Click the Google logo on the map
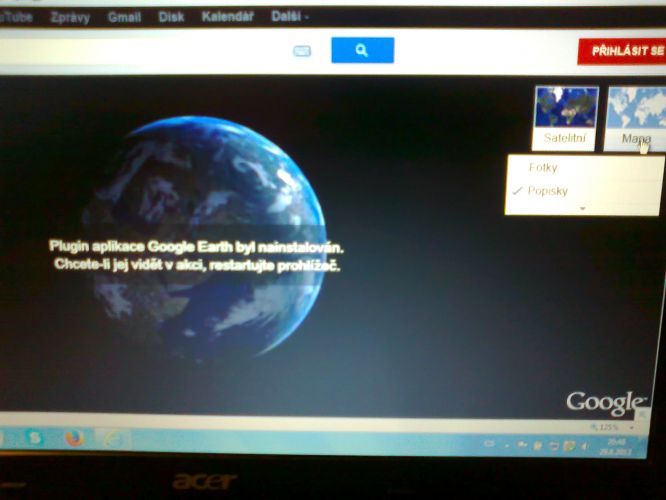This screenshot has width=666, height=500. pyautogui.click(x=606, y=403)
